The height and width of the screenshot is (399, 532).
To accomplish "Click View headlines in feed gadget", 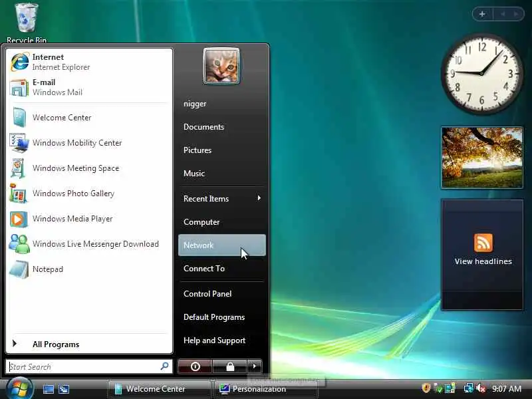I will pyautogui.click(x=483, y=261).
